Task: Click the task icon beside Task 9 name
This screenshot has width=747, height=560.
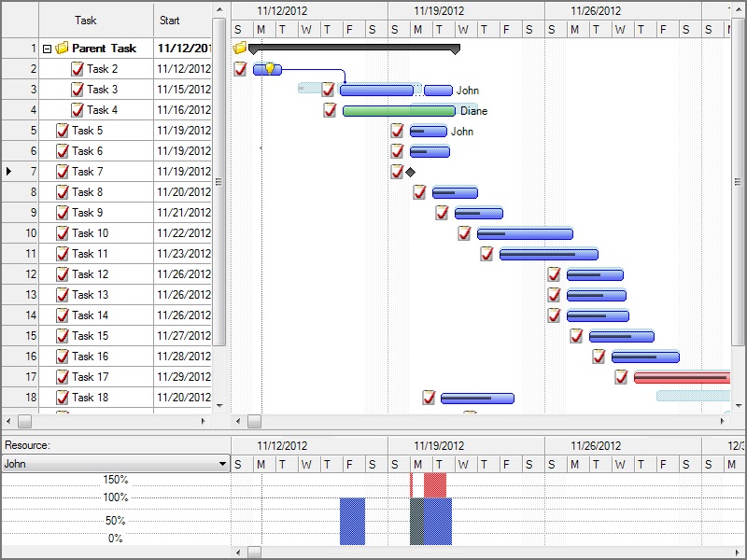Action: [x=63, y=213]
